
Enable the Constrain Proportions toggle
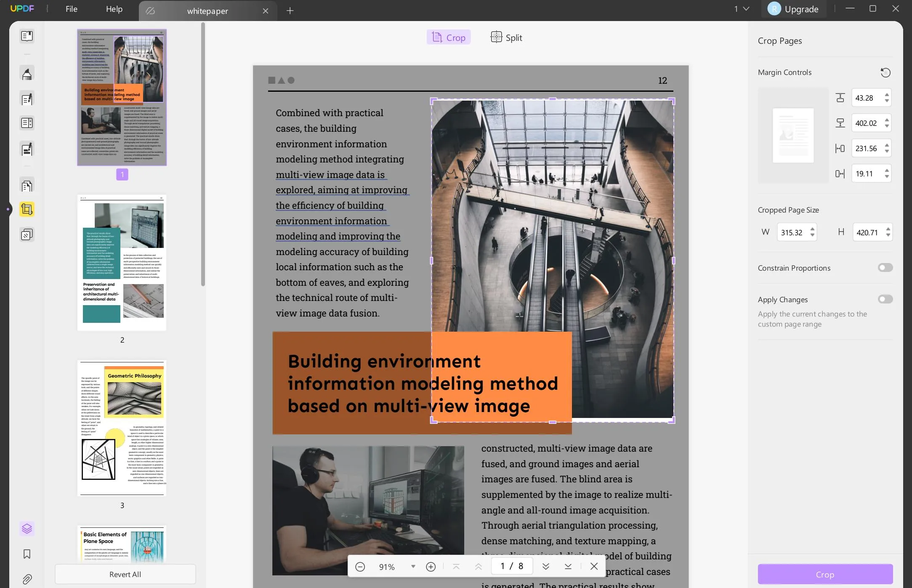pos(885,268)
